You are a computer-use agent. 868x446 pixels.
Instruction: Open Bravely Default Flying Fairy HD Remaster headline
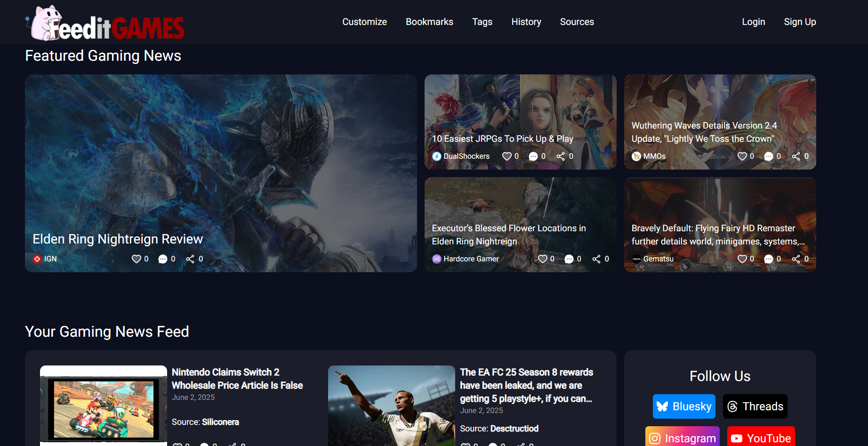tap(718, 235)
